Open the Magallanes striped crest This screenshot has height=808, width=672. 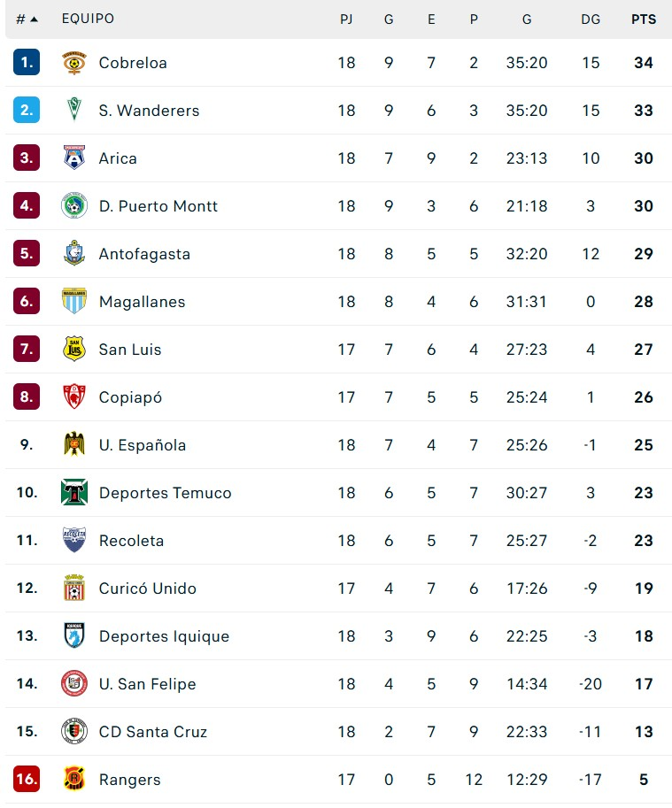pyautogui.click(x=74, y=301)
